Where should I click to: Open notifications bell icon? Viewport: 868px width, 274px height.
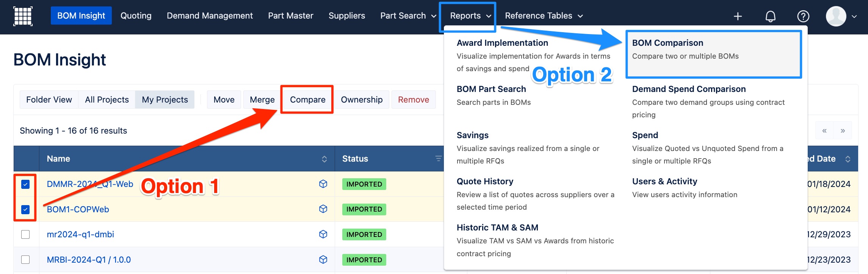pyautogui.click(x=770, y=16)
